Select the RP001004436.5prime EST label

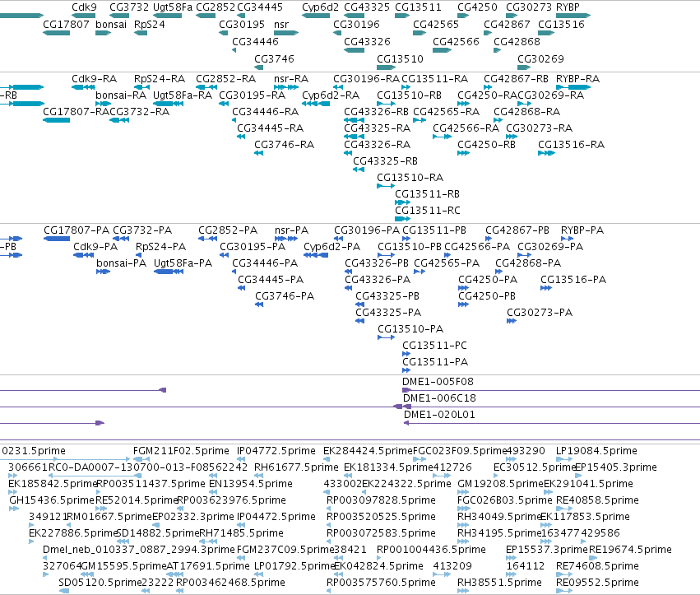(x=431, y=550)
